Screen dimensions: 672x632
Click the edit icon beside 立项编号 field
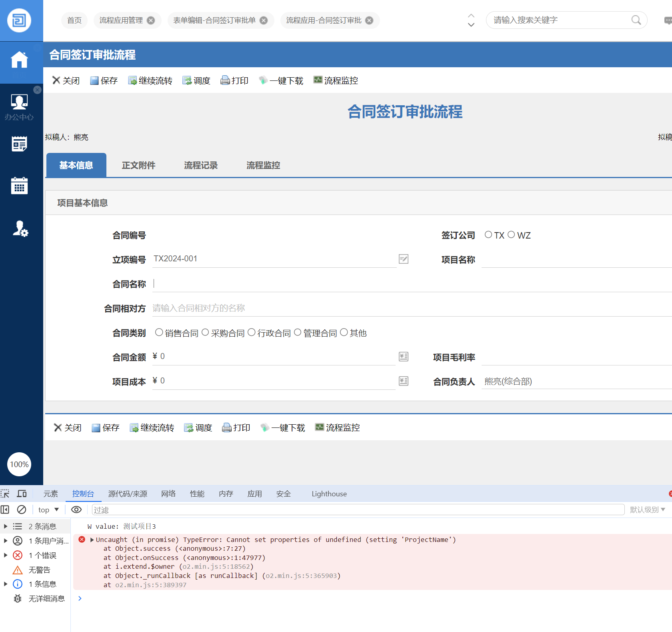pyautogui.click(x=404, y=259)
